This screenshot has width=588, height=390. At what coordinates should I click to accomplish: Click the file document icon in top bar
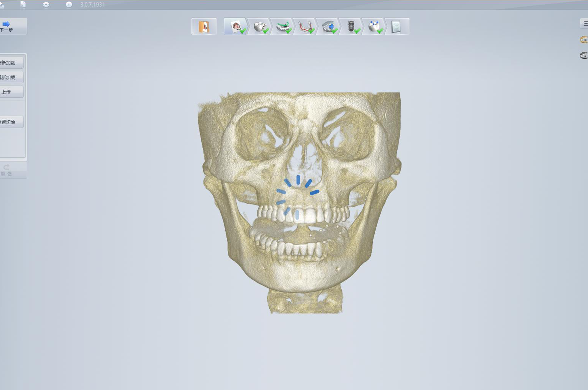pos(23,4)
